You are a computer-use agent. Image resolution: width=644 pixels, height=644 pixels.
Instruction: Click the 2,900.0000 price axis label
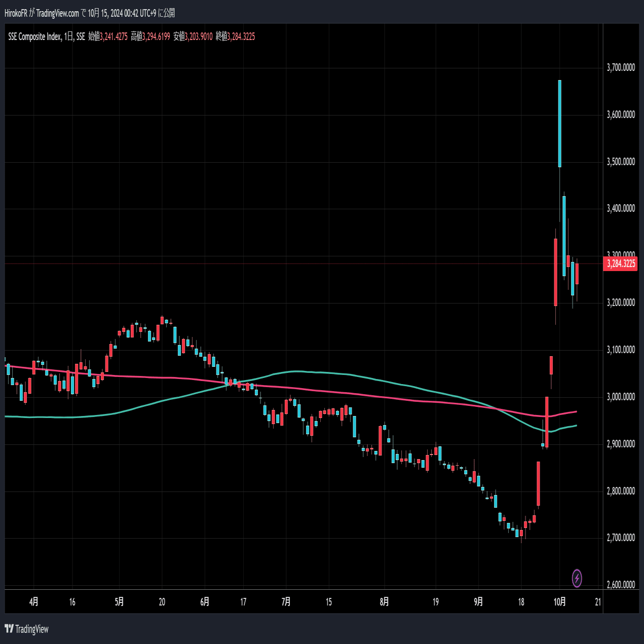621,444
